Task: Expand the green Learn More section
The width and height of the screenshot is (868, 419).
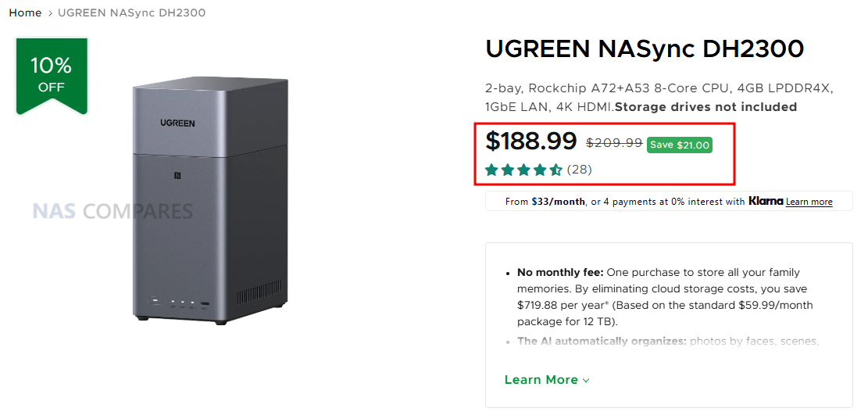Action: click(541, 380)
